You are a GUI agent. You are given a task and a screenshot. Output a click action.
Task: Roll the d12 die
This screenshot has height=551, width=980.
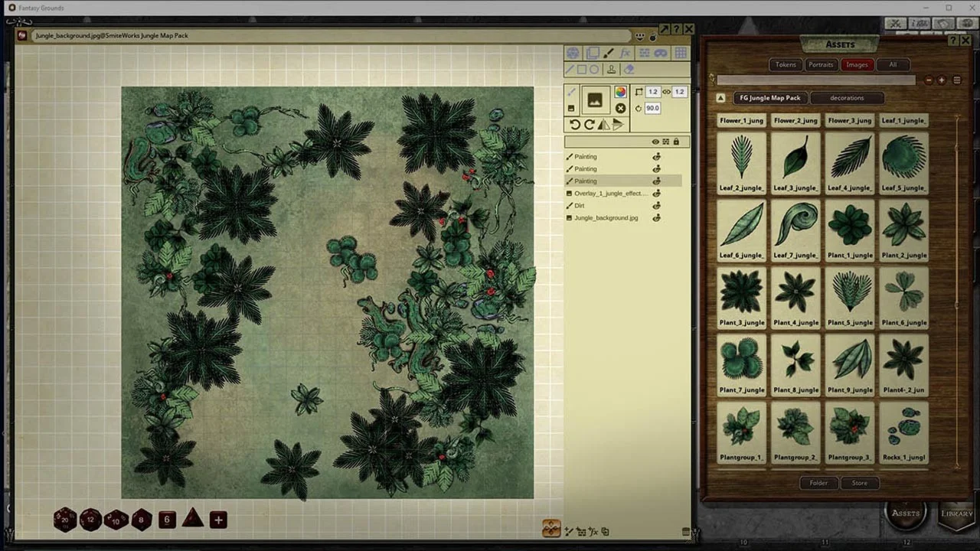tap(91, 520)
